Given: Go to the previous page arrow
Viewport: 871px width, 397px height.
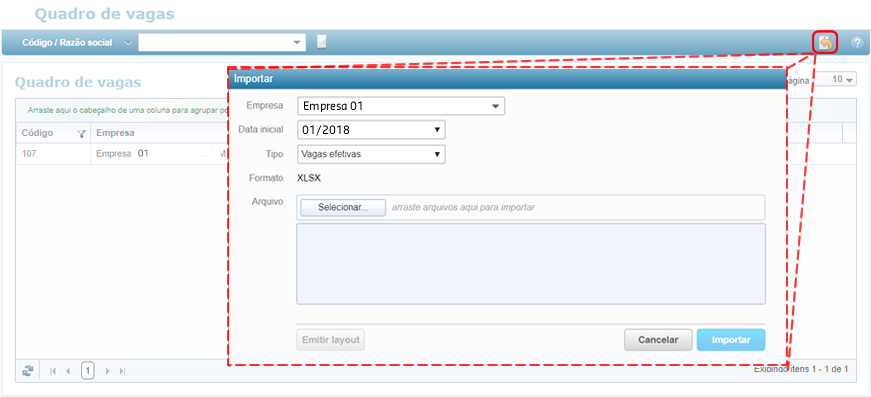Looking at the screenshot, I should (68, 371).
